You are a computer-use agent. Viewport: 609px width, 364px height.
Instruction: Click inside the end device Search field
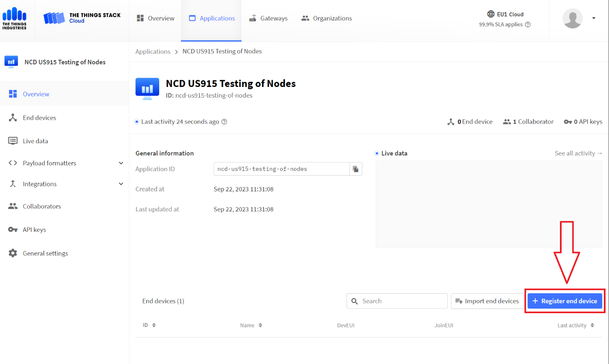397,301
